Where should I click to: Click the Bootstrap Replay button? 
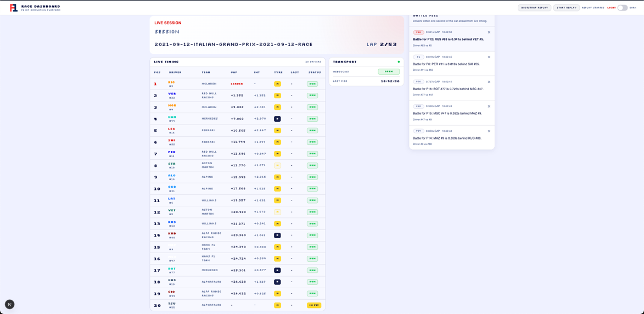534,8
